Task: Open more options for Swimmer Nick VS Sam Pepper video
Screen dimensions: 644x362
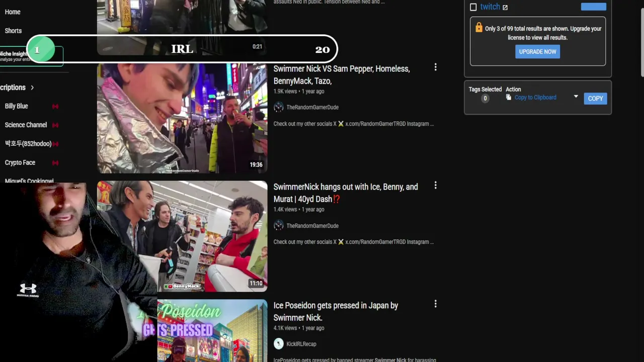Action: click(436, 67)
